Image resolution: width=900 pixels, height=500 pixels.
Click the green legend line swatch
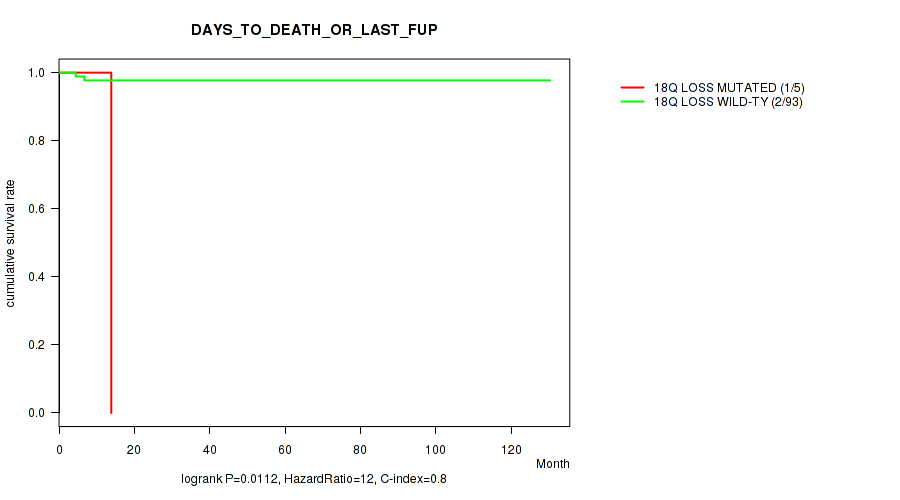pyautogui.click(x=633, y=101)
